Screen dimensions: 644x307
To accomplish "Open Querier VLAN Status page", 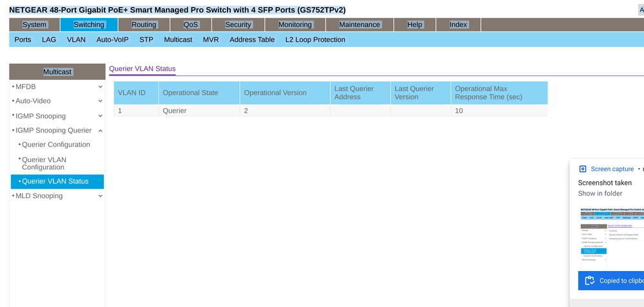I will [57, 181].
